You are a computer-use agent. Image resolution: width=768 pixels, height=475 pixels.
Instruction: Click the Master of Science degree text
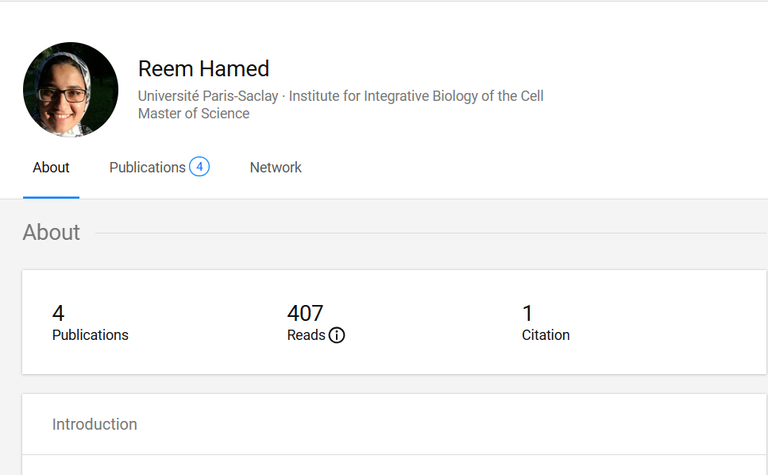(x=194, y=114)
